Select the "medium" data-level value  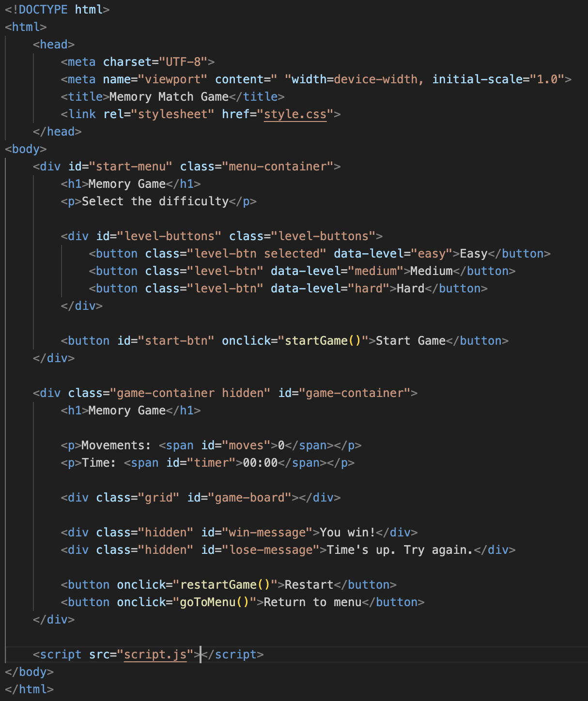tap(375, 271)
